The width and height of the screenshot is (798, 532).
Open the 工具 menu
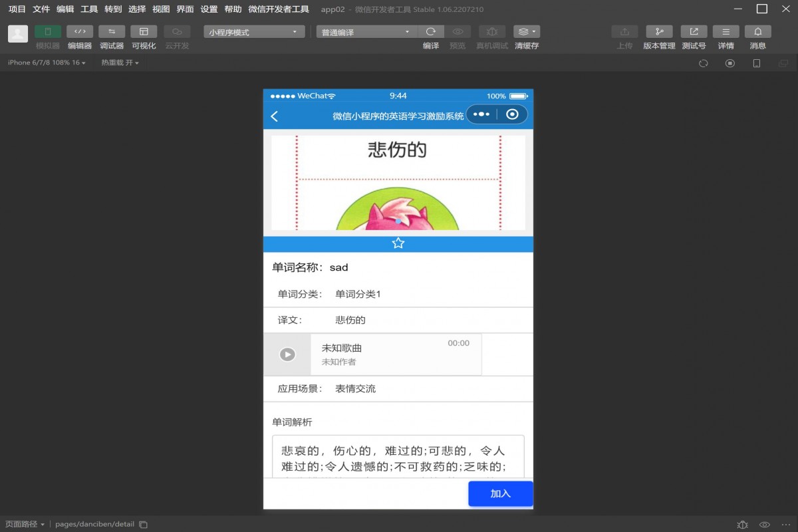tap(89, 9)
